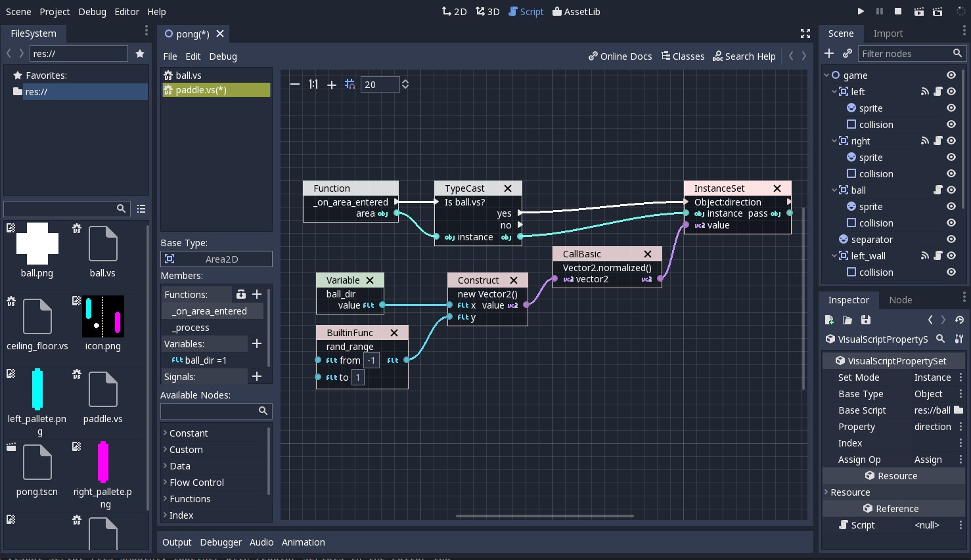This screenshot has height=560, width=971.
Task: Click the load resource folder icon in the Inspector
Action: 847,320
